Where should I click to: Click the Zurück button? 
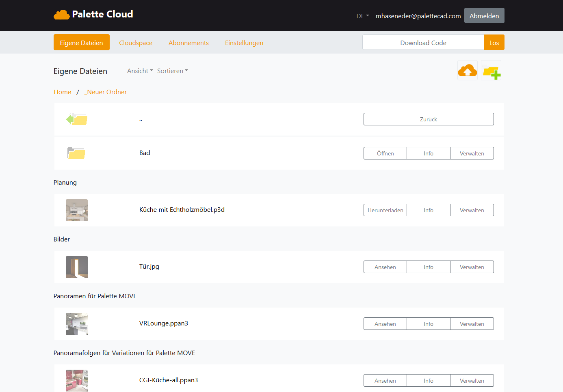point(429,119)
